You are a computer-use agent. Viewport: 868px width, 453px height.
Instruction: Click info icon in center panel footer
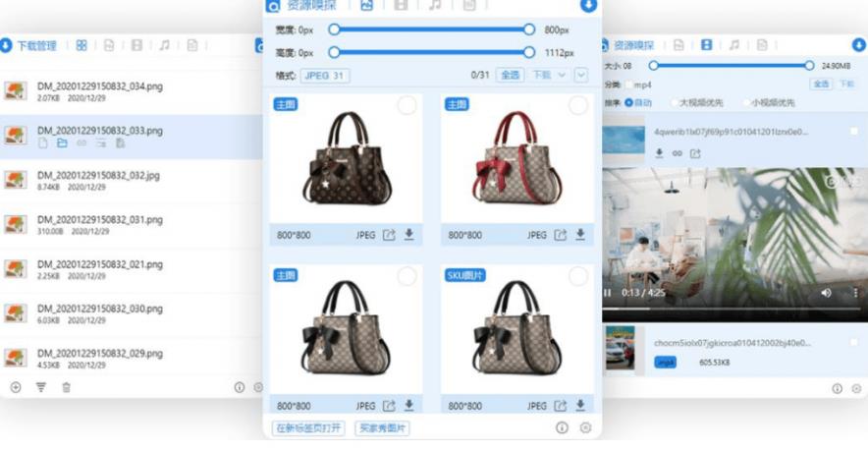click(x=562, y=427)
